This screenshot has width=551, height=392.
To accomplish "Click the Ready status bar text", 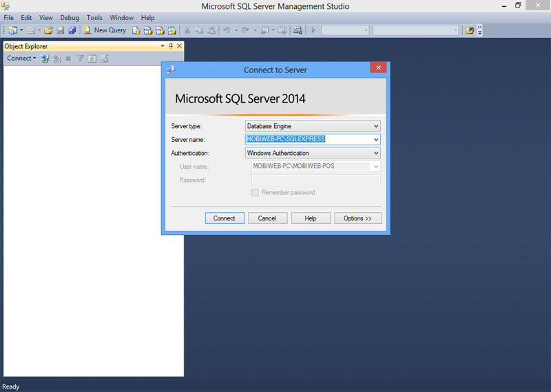I will tap(11, 386).
